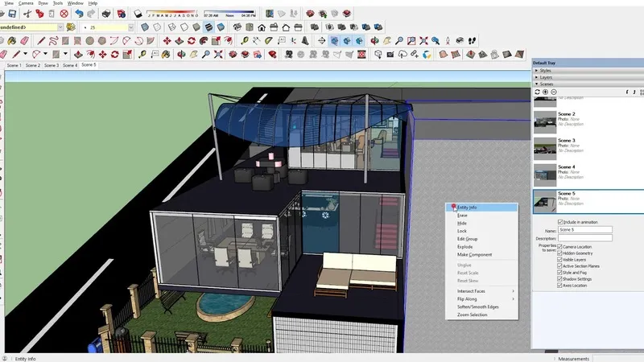Click Explode in the context menu

(x=465, y=247)
